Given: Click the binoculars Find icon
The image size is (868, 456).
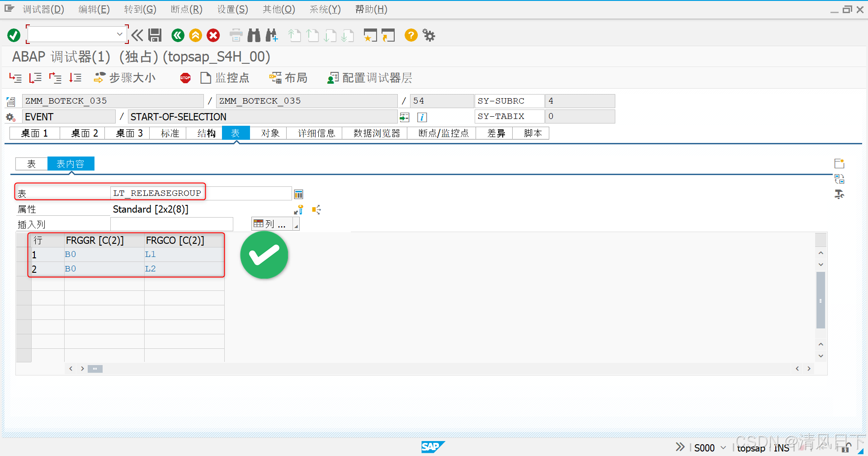Looking at the screenshot, I should (x=254, y=35).
